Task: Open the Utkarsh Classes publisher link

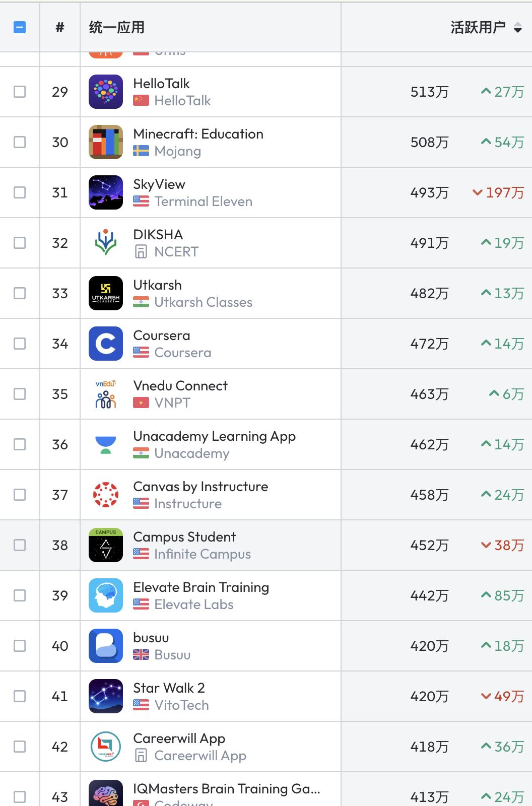Action: 203,302
